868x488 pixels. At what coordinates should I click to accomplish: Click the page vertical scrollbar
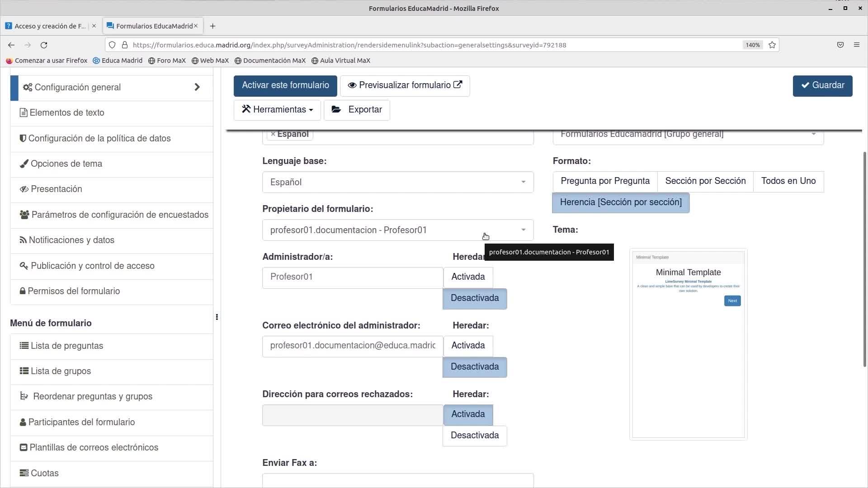click(x=864, y=258)
